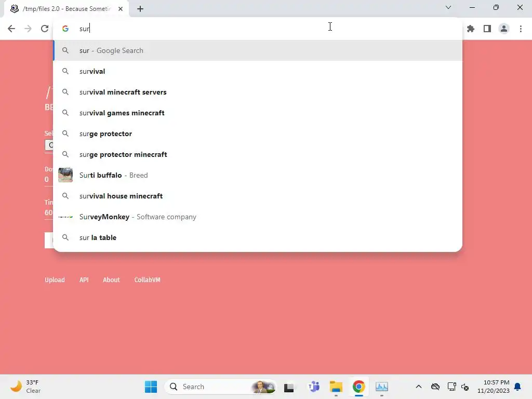Click the cloud sync-off tray icon
Screen dimensions: 532x399
tap(435, 387)
